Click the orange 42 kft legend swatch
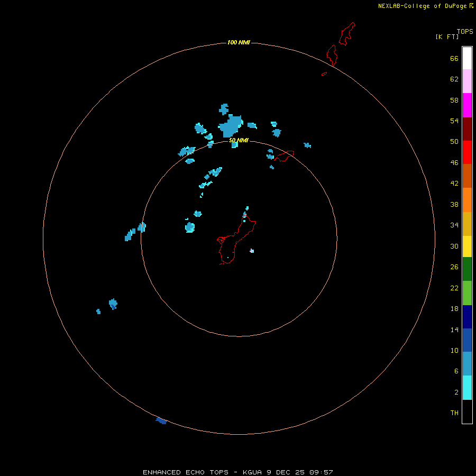 pyautogui.click(x=467, y=200)
